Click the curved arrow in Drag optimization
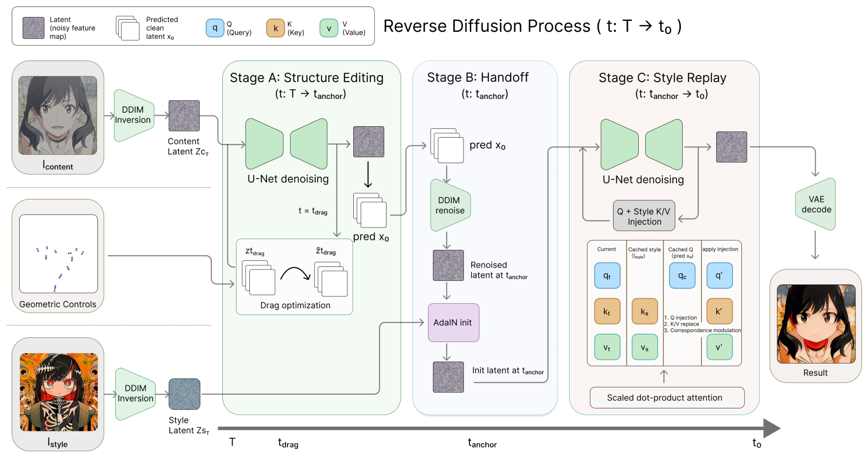 pyautogui.click(x=295, y=273)
